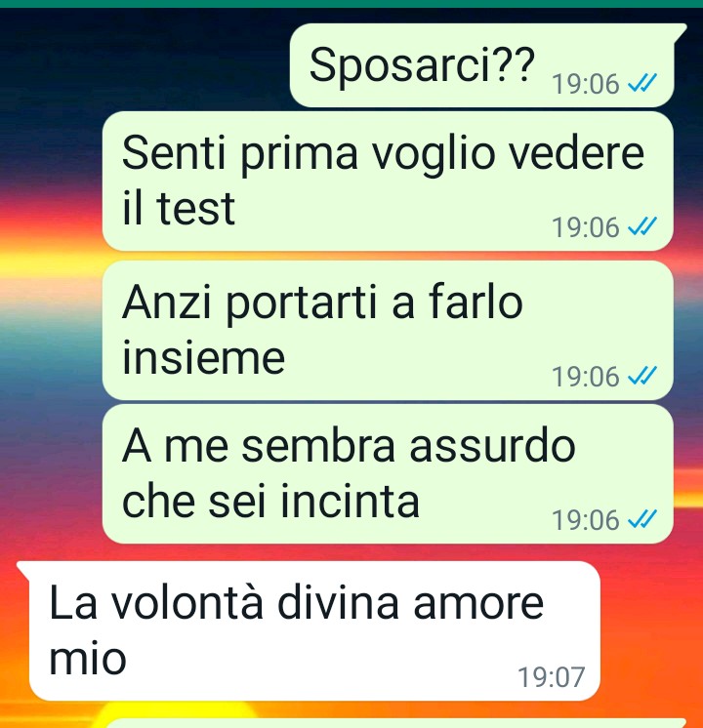This screenshot has width=703, height=728.
Task: Tap read checkmarks on "che sei incinta" message
Action: pyautogui.click(x=642, y=519)
